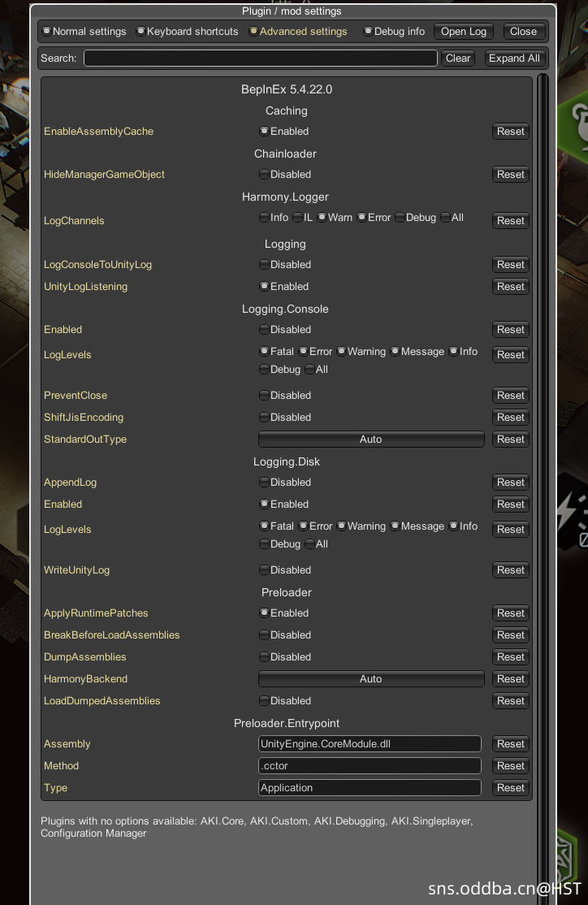The height and width of the screenshot is (905, 588).
Task: Disable the Advanced settings filter
Action: 253,32
